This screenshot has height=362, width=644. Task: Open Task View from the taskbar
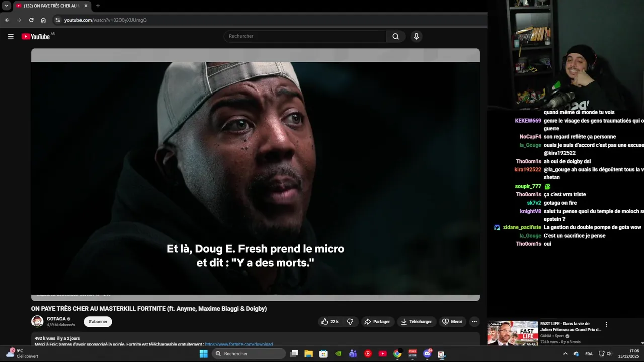point(294,354)
